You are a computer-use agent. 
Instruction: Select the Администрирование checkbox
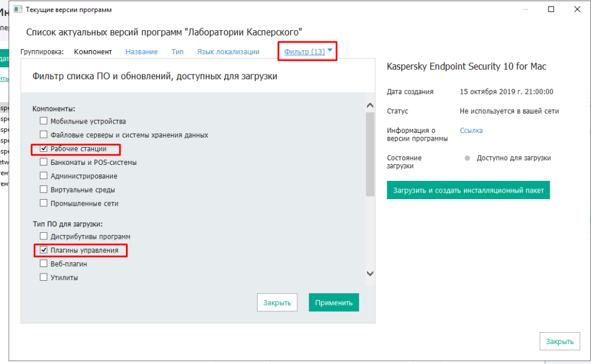tap(44, 175)
